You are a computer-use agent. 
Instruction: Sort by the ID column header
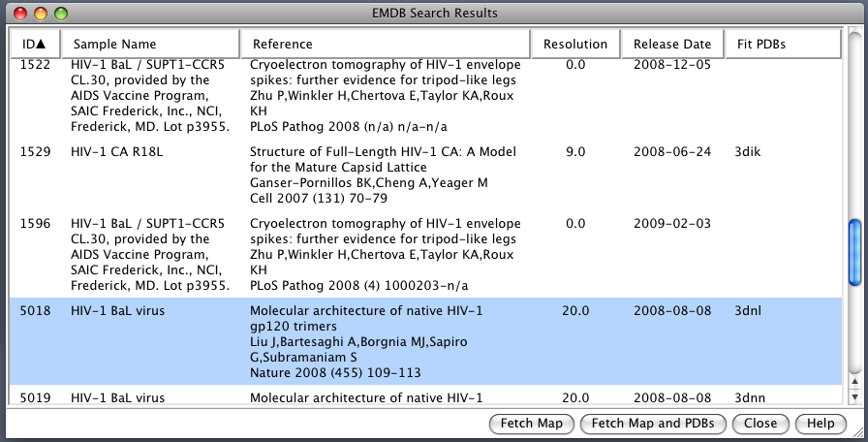coord(34,44)
